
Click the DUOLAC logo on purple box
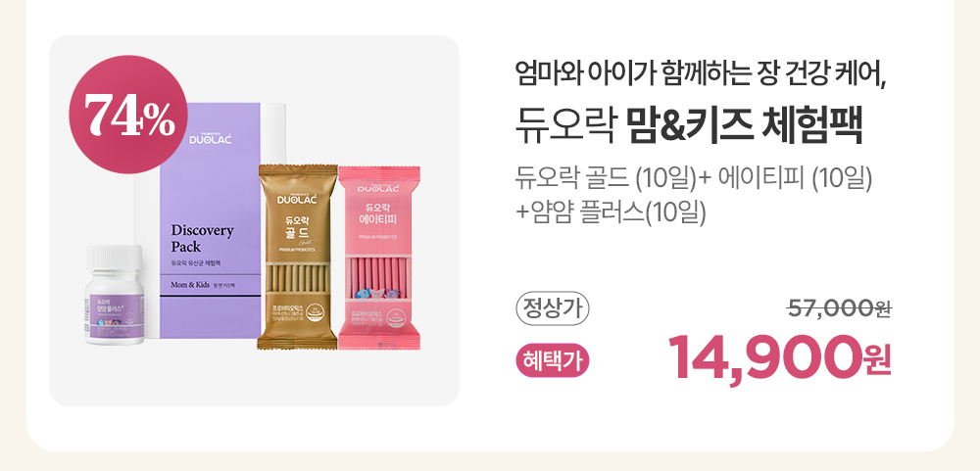tap(210, 137)
